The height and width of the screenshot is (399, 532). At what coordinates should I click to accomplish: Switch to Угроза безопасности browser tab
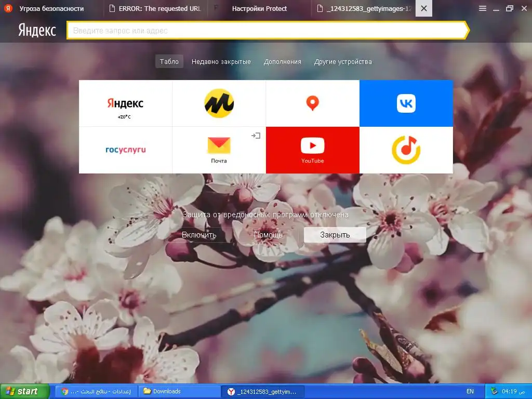[x=51, y=8]
